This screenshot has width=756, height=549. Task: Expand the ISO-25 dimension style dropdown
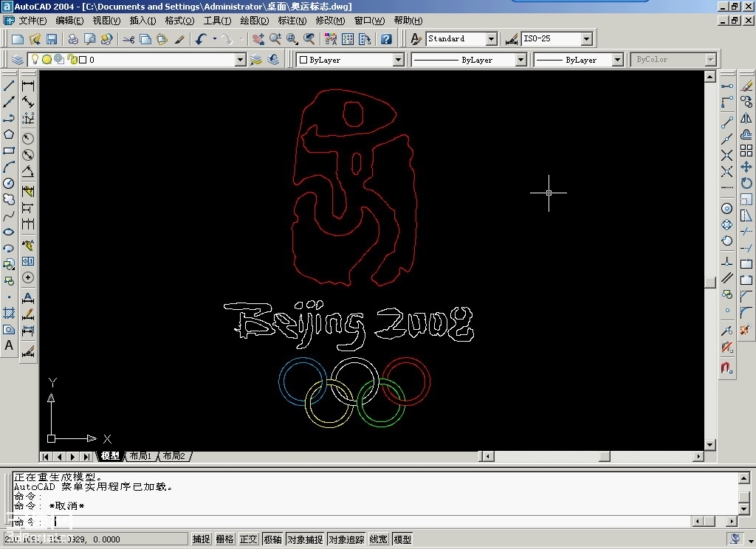click(x=586, y=38)
